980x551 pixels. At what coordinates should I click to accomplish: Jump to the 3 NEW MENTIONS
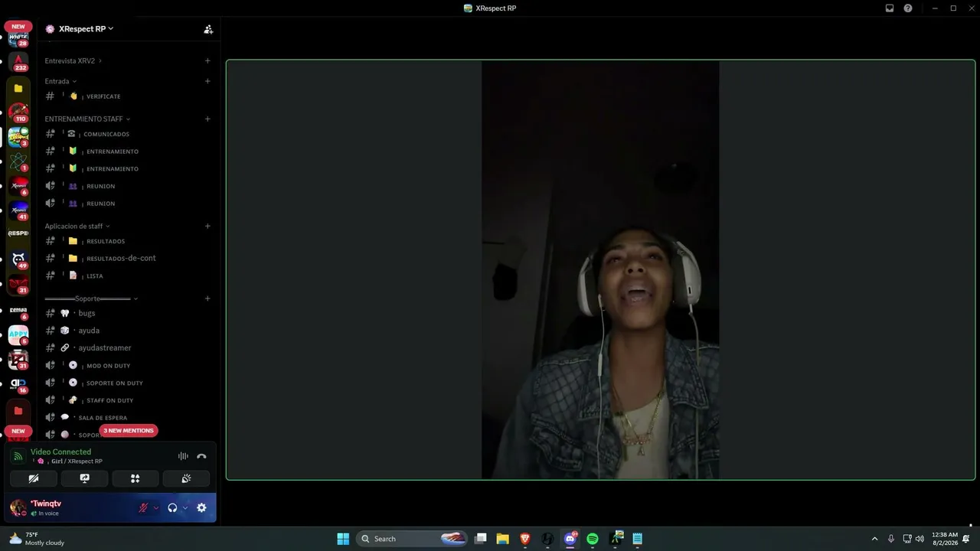129,431
